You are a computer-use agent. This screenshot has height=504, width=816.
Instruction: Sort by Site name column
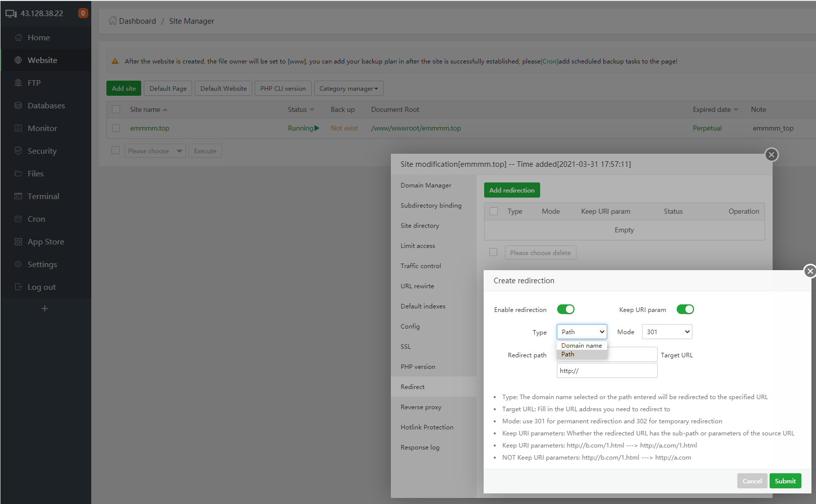(149, 109)
